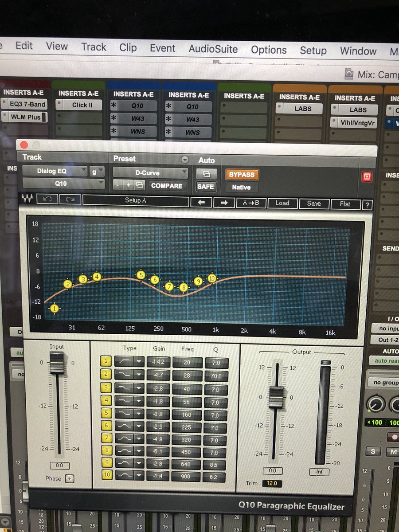This screenshot has height=532, width=399.
Task: Select EQ node 7 on the graph
Action: pos(169,286)
